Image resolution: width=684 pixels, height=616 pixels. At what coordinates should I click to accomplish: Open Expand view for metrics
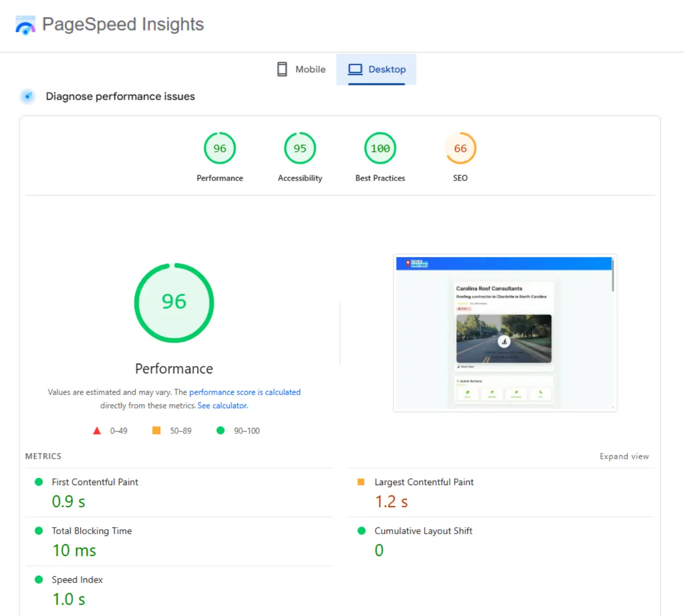pyautogui.click(x=624, y=456)
